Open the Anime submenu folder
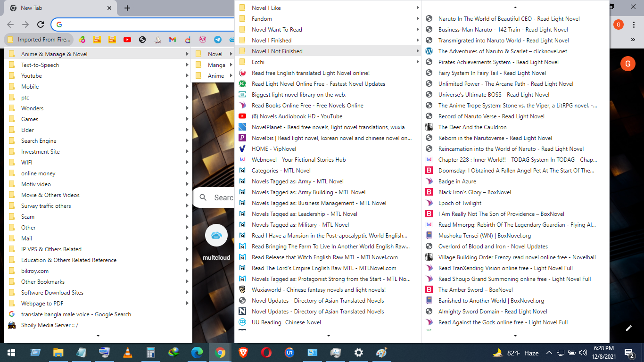The image size is (644, 362). [213, 76]
